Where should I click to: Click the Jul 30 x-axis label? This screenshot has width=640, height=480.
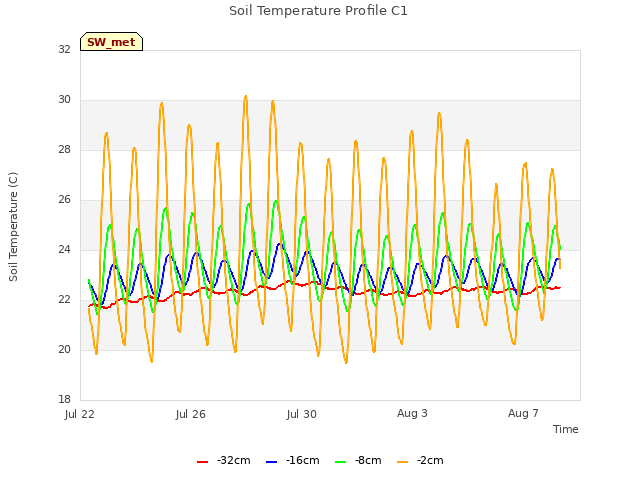(302, 414)
